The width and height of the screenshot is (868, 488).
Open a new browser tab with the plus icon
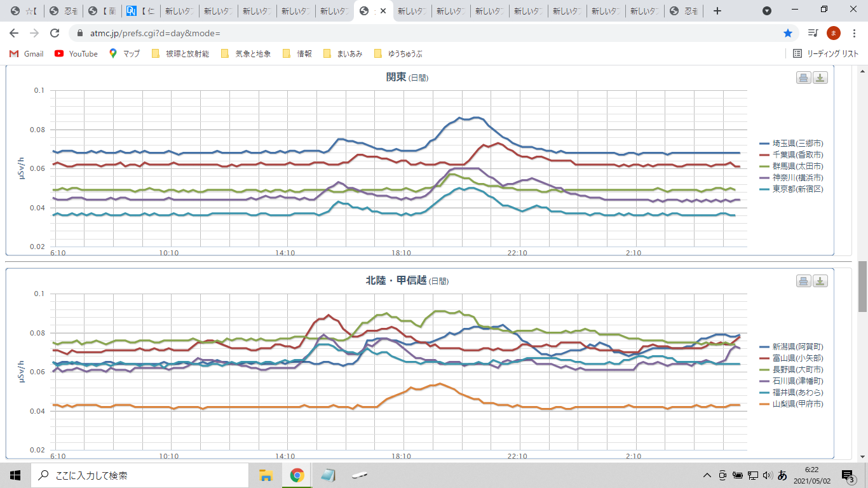(x=717, y=11)
